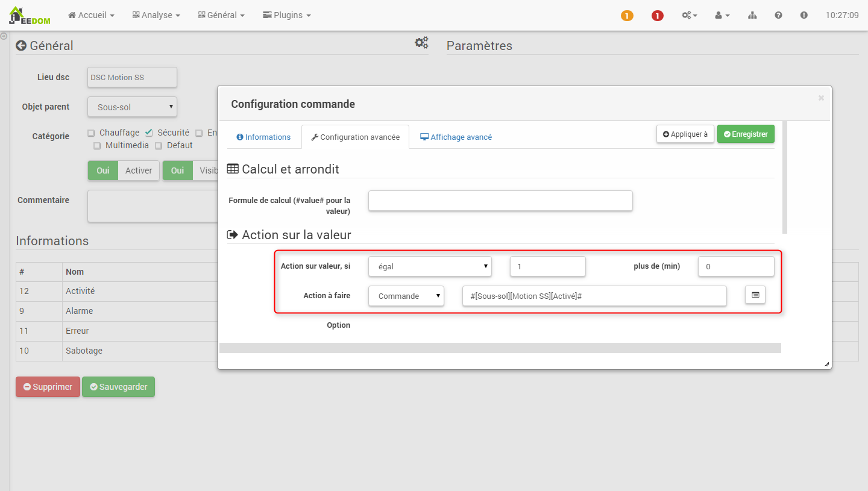Open the settings gears menu in navbar
The height and width of the screenshot is (491, 868).
click(x=689, y=15)
